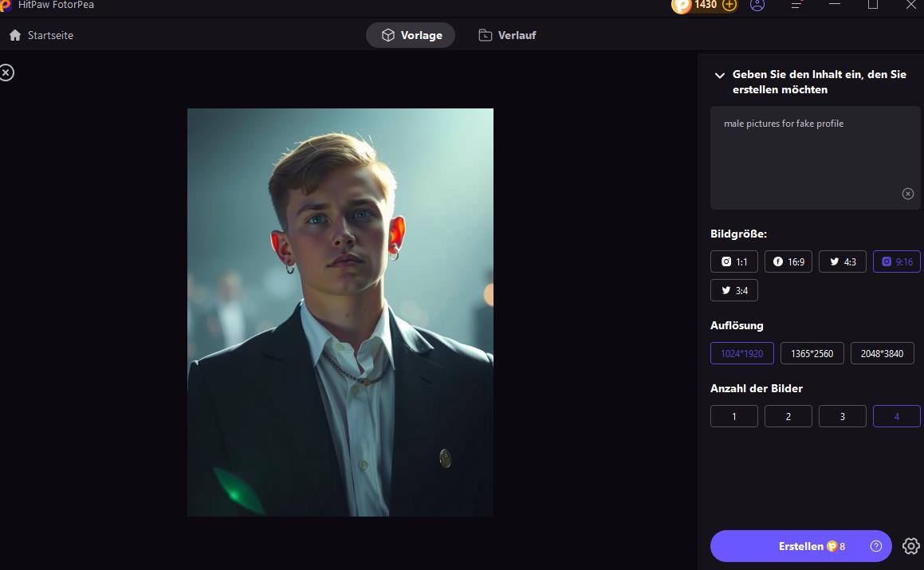The width and height of the screenshot is (924, 570).
Task: Close the image preview with X icon
Action: click(x=6, y=73)
